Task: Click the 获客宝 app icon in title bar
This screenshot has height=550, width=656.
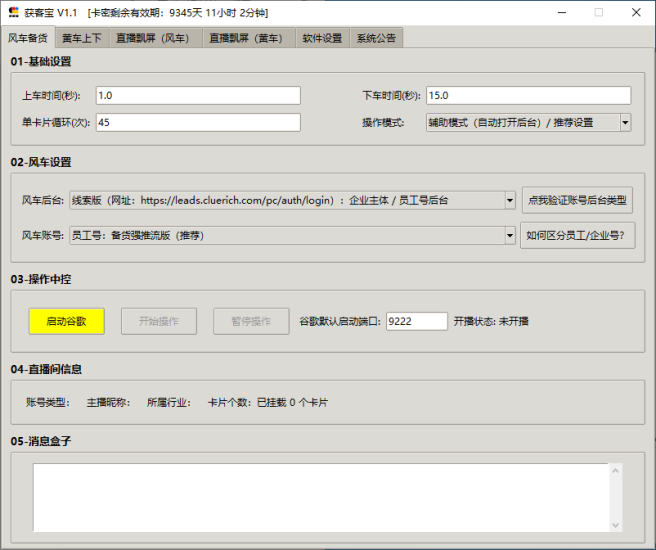Action: (14, 13)
